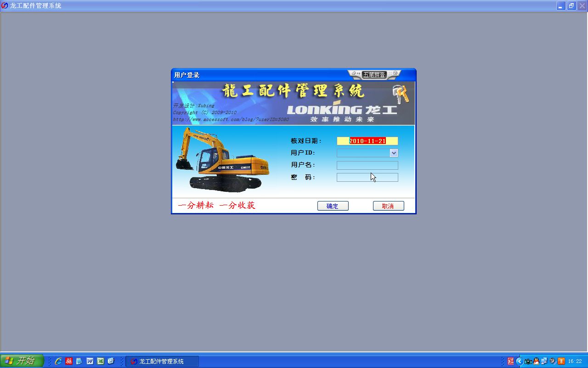The width and height of the screenshot is (588, 368).
Task: Open the 用户ID dropdown arrow
Action: pyautogui.click(x=394, y=153)
